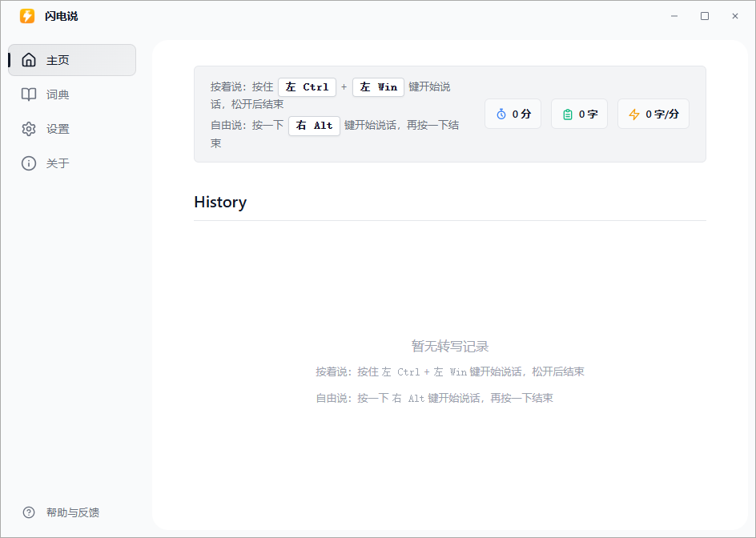
Task: Click the 左 Win key badge
Action: coord(378,86)
